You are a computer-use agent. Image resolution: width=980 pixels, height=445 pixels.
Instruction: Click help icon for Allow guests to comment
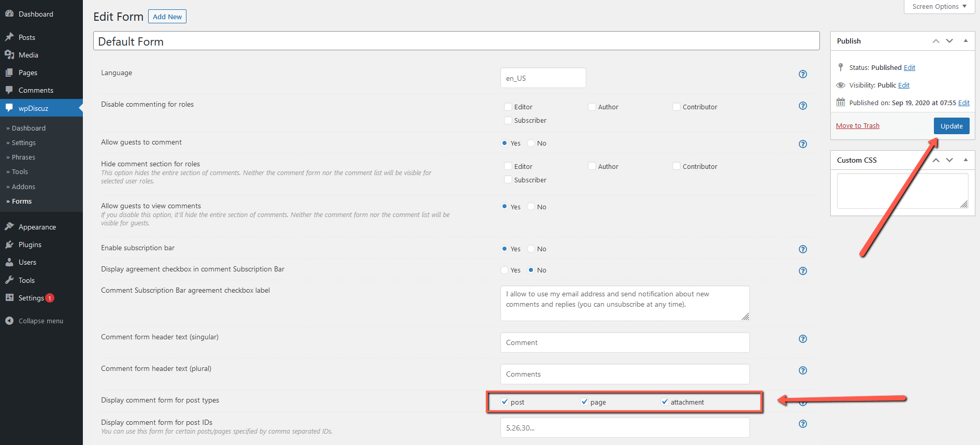tap(802, 144)
